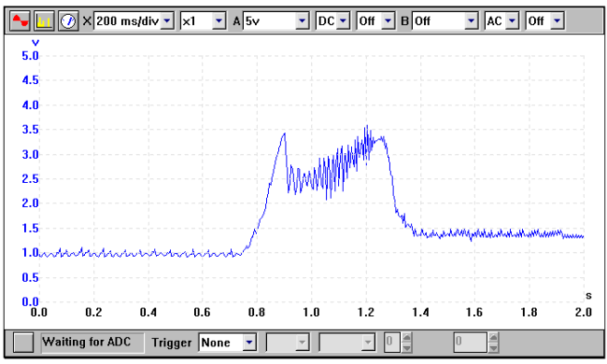607x364 pixels.
Task: Click the 3.5 voltage axis label
Action: pos(30,130)
